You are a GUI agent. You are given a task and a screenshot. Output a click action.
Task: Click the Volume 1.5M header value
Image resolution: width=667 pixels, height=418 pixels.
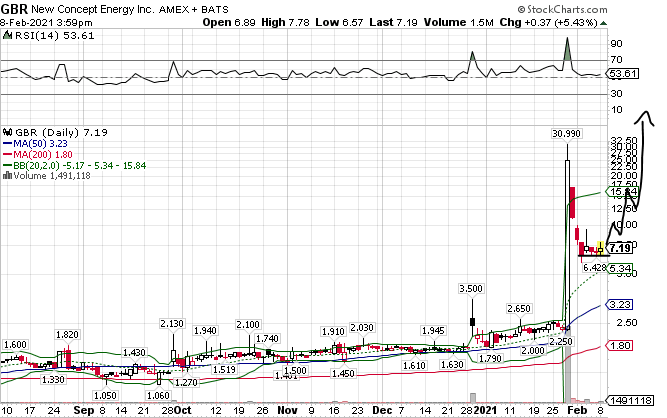(459, 23)
